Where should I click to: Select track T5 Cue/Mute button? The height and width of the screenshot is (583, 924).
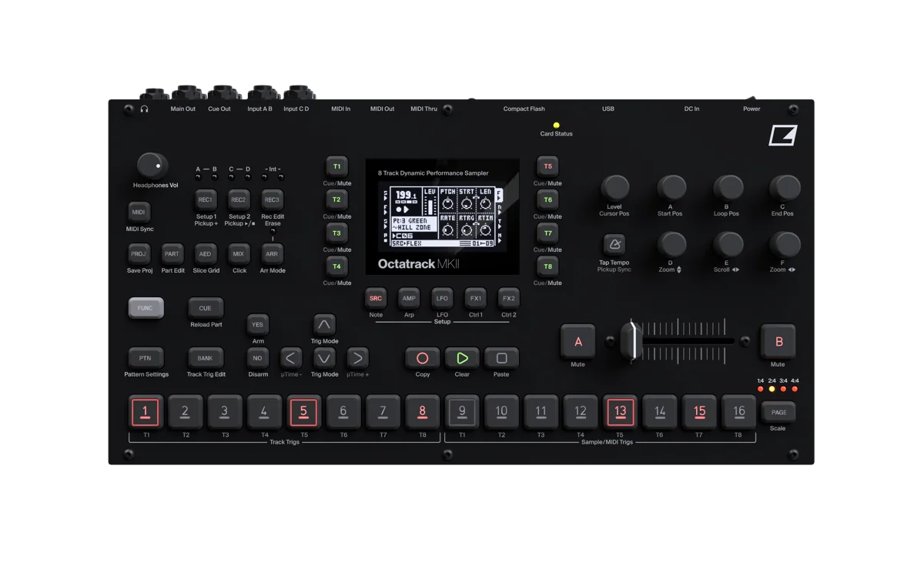(x=547, y=166)
